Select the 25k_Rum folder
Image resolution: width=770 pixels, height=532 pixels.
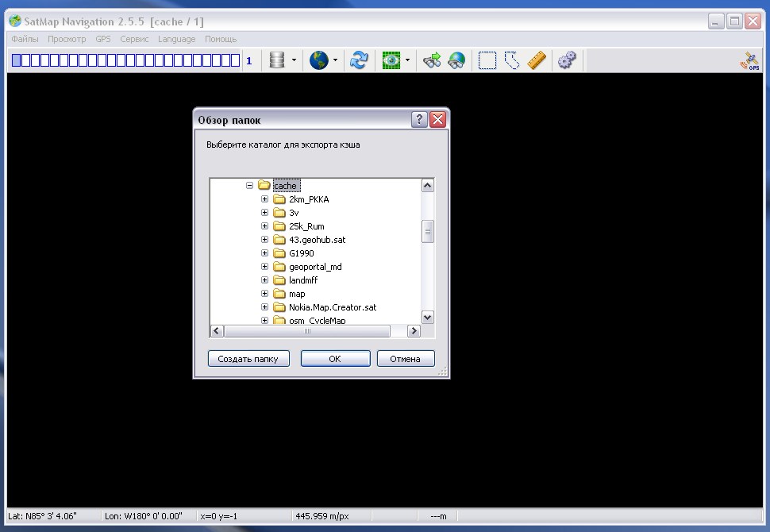point(306,226)
